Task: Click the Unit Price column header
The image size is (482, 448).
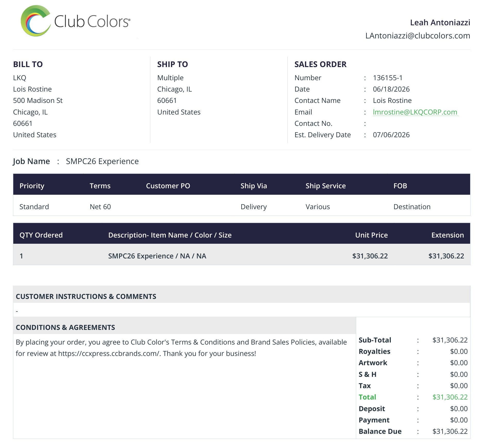Action: coord(371,235)
